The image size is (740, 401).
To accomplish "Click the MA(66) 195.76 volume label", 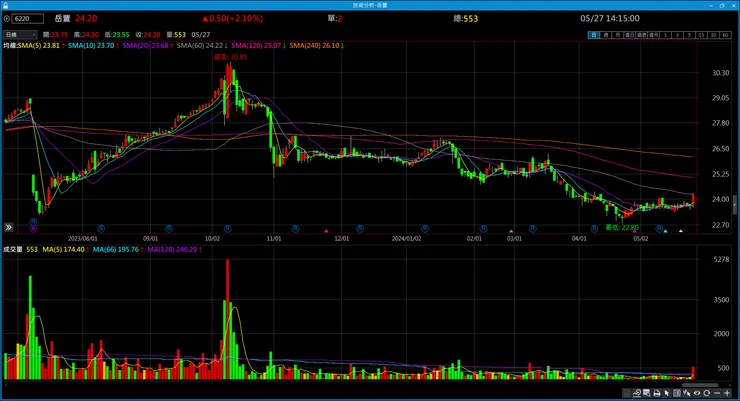I will pos(116,249).
